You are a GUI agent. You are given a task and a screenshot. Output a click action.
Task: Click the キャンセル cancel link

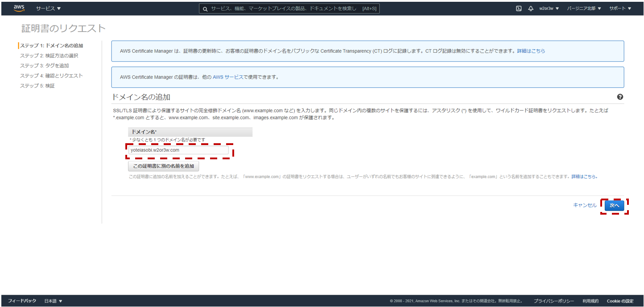pos(585,205)
